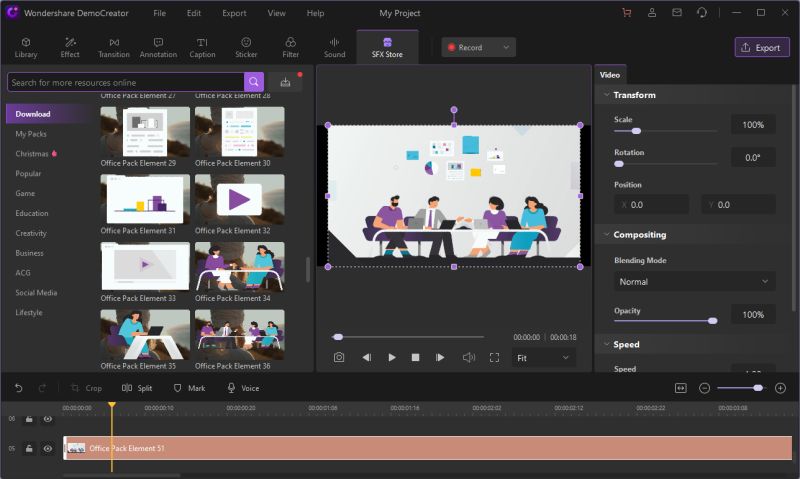Open the Christmas category
Screen dimensions: 800x479
pos(32,154)
